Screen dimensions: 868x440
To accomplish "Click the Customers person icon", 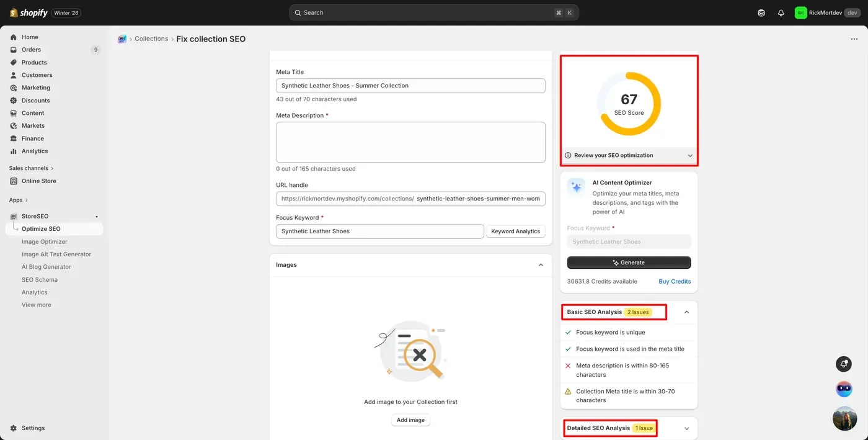I will pyautogui.click(x=14, y=75).
